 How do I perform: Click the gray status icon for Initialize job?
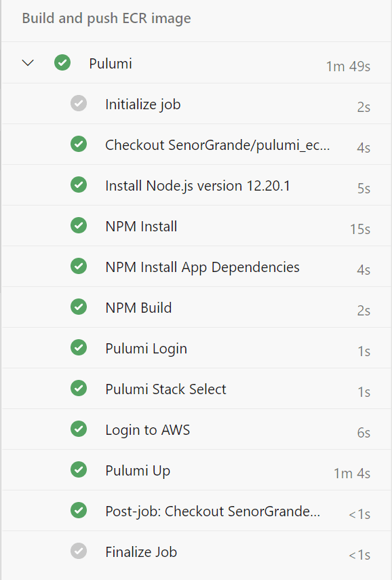pos(79,103)
